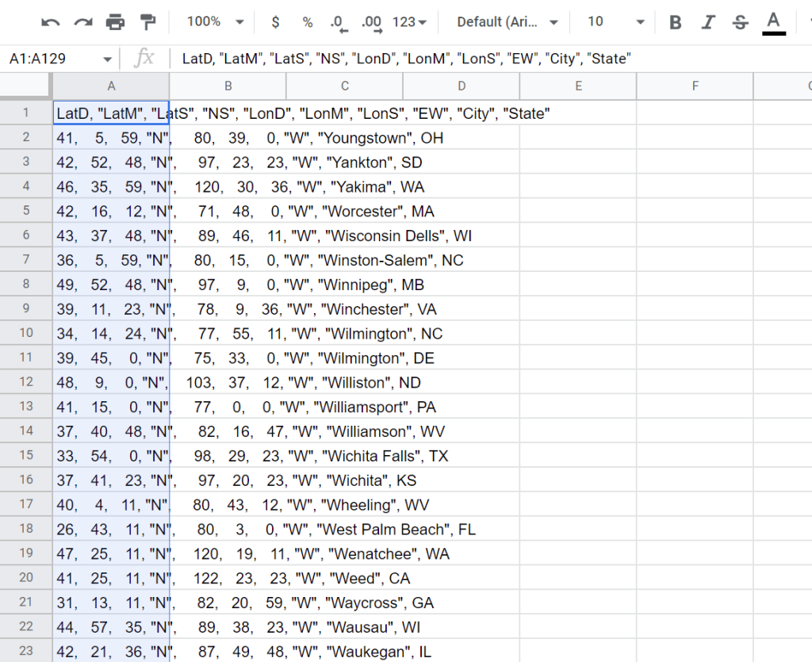Undo the last action

(50, 22)
